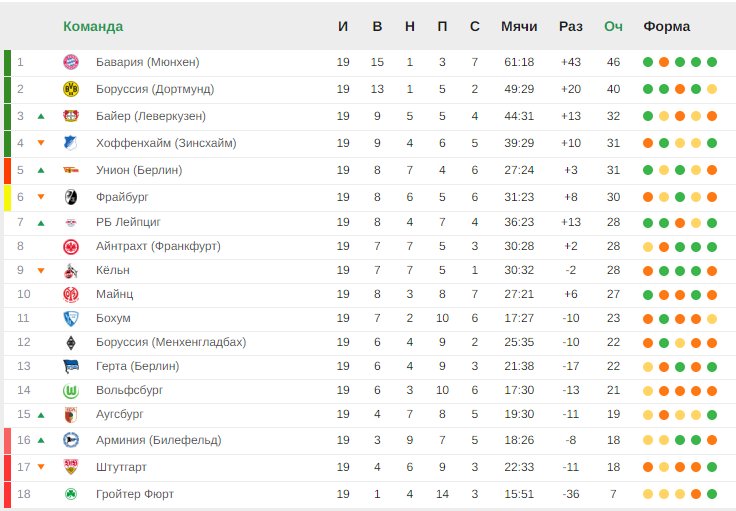
Task: Click Кёльн's first orange form dot
Action: coord(648,271)
